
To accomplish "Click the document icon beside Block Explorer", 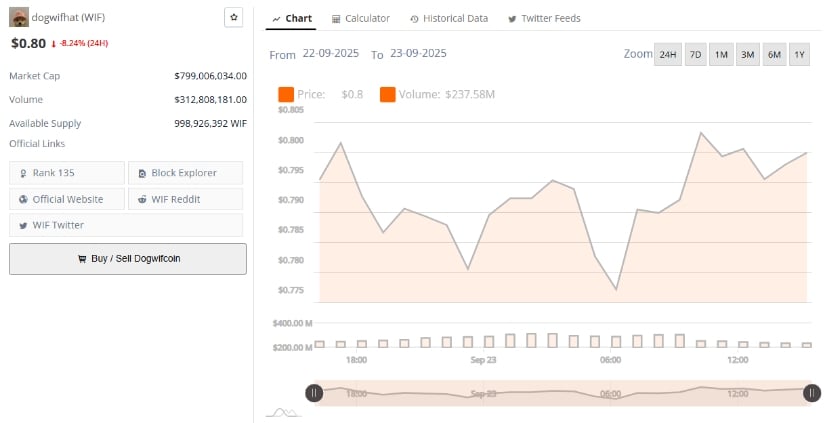I will click(142, 173).
